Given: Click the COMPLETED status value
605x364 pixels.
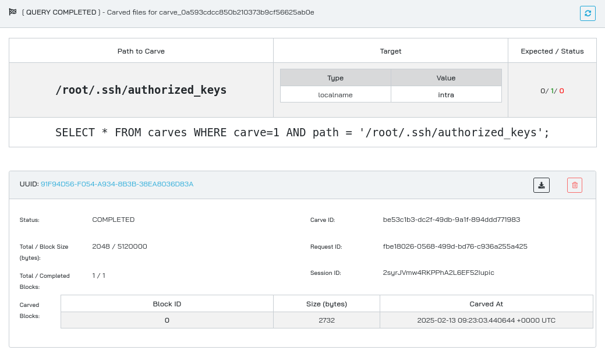Looking at the screenshot, I should tap(114, 220).
